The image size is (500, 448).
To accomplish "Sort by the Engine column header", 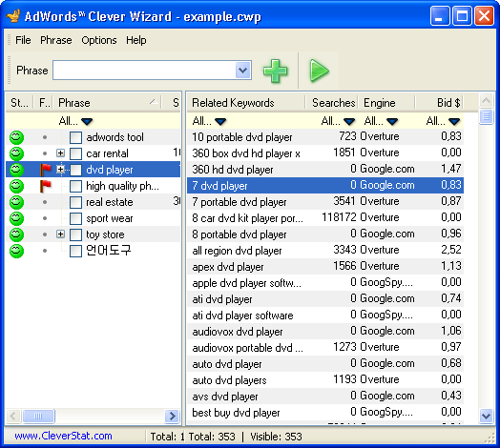I will (x=386, y=103).
